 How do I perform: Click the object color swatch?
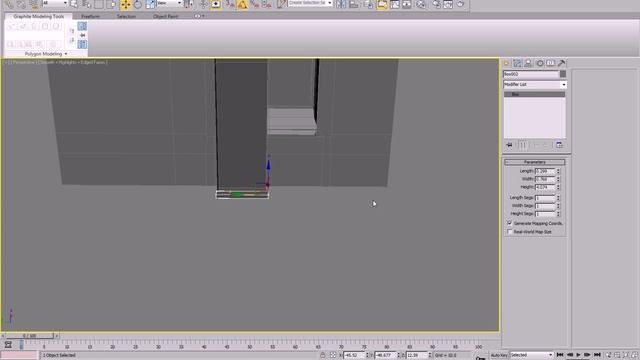pyautogui.click(x=563, y=74)
